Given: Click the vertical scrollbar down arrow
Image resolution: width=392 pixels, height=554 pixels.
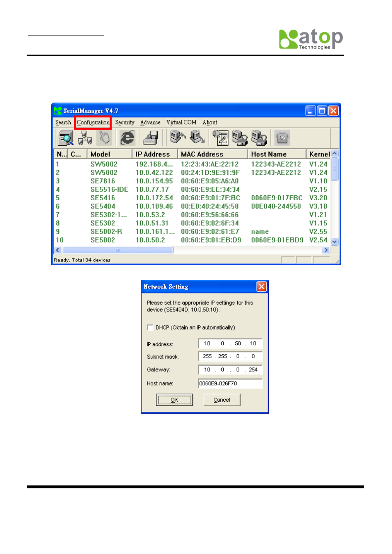Looking at the screenshot, I should [335, 242].
